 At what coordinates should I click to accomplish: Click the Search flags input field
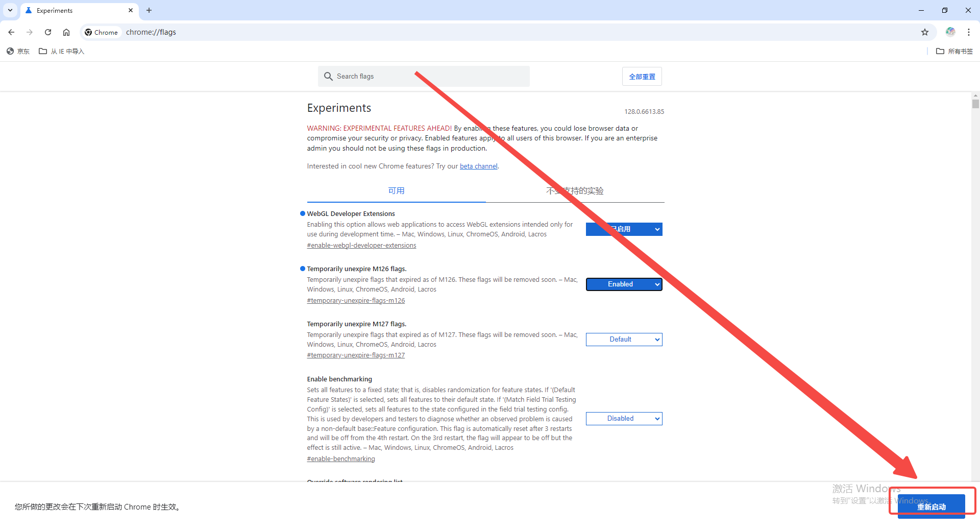pos(424,76)
